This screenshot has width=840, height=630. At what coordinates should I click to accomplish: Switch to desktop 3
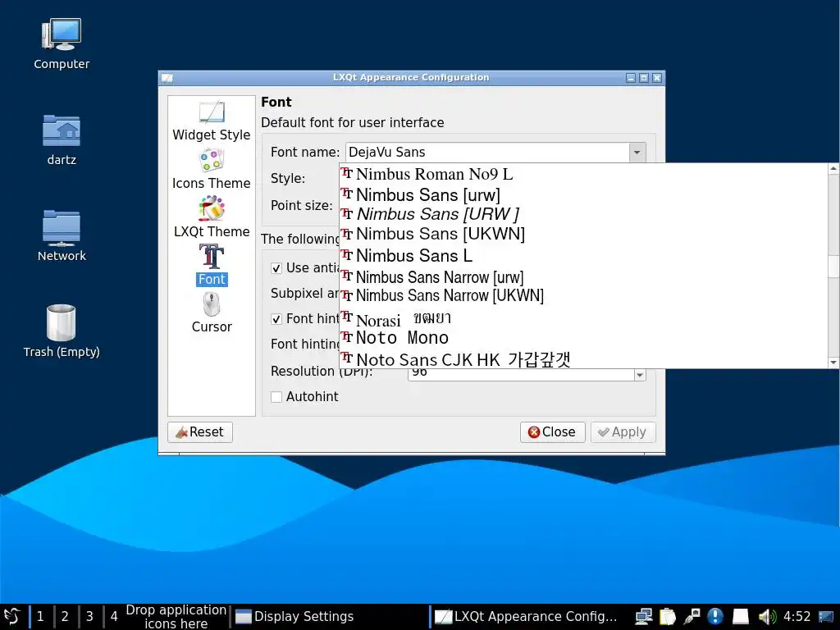click(89, 617)
